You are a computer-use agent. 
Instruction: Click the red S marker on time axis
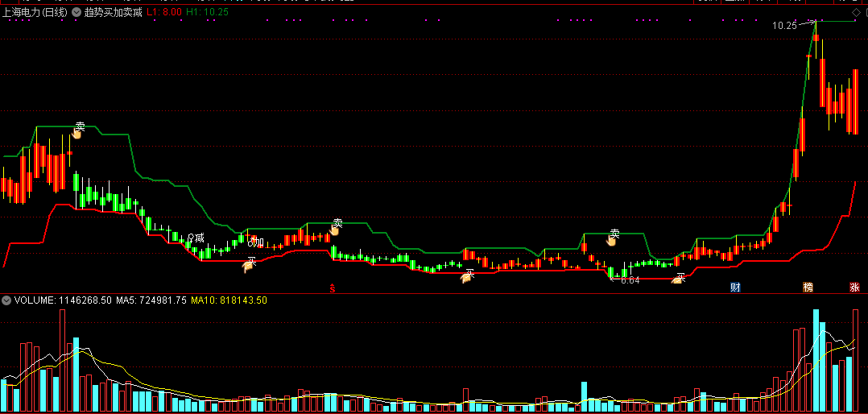332,288
